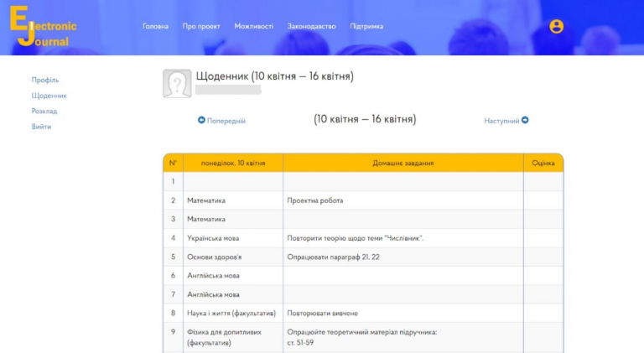Click the next week arrow icon
Screen dimensions: 644x353
[525, 121]
